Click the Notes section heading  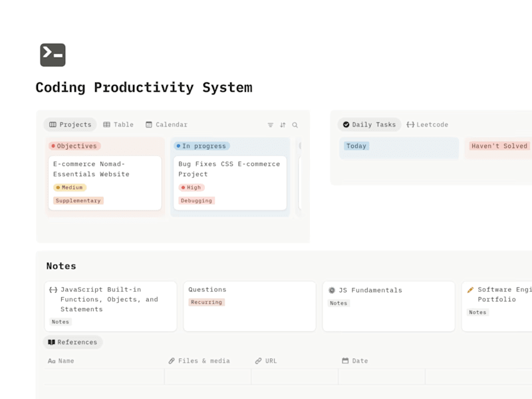coord(61,266)
